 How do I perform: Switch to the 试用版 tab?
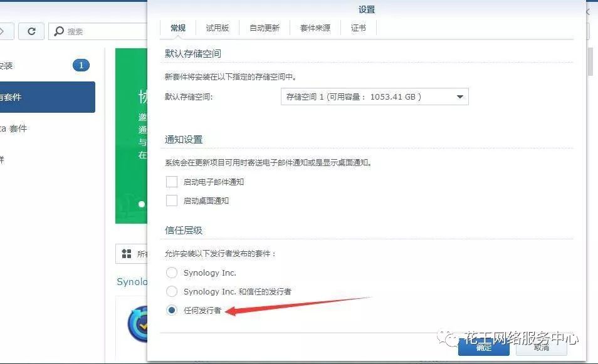point(217,28)
